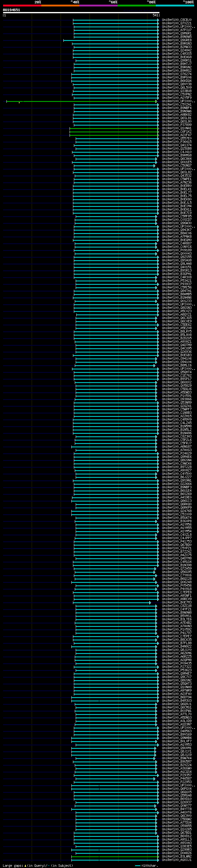The image size is (197, 868).
Task: Open hit UniRef100_Q24842
Action: pyautogui.click(x=176, y=50)
